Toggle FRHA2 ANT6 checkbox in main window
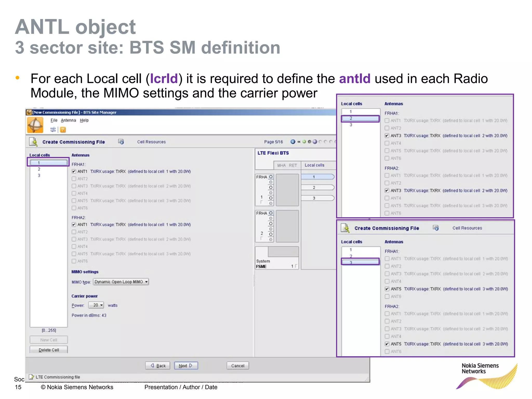 click(74, 261)
